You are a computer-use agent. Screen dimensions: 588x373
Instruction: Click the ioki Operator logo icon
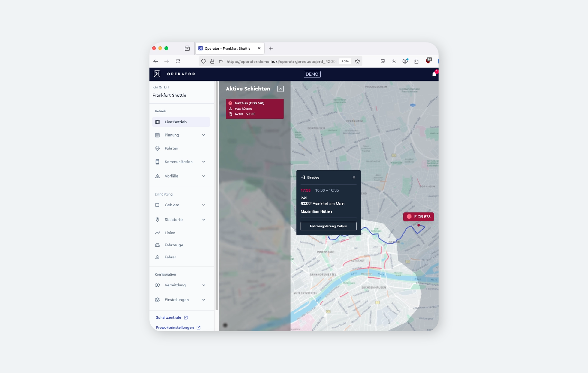[157, 74]
